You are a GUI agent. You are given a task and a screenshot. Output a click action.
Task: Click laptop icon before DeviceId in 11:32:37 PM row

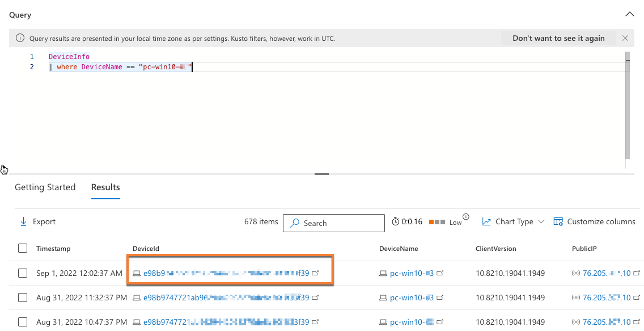point(137,298)
